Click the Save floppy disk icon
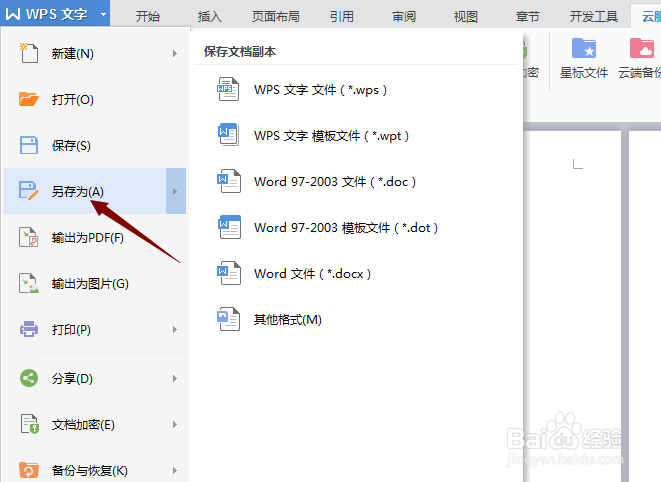661x482 pixels. click(x=29, y=145)
